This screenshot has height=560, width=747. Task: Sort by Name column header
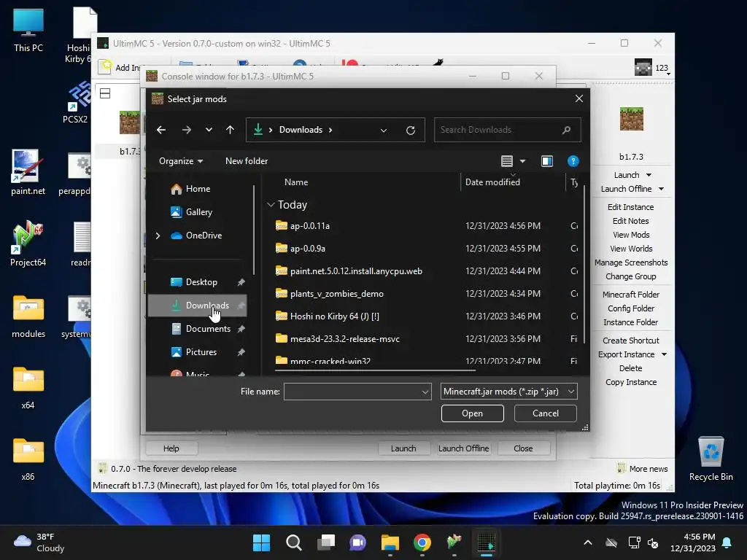(x=296, y=182)
